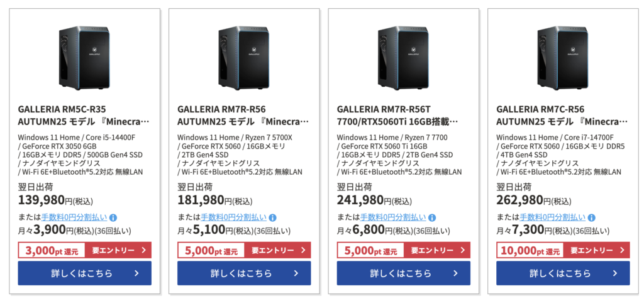Screen dimensions: 644x301
Task: Follow 手数料0円分割払い link for 181,980円 PC
Action: point(235,218)
